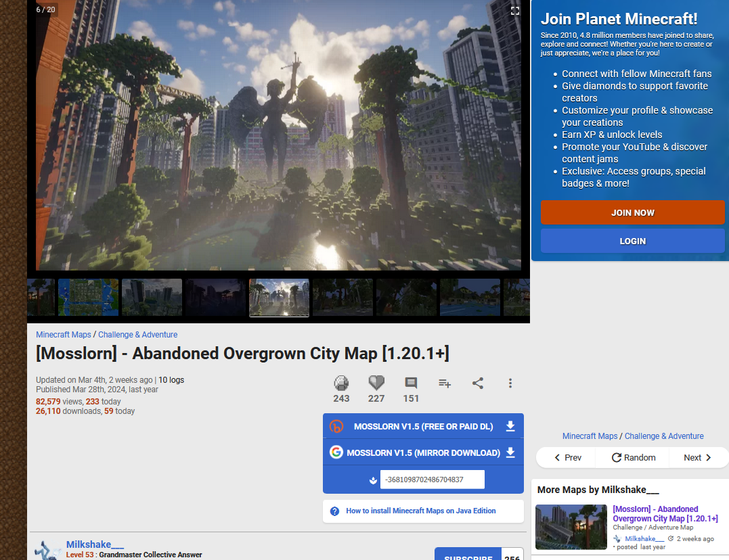Click the LOGIN button
Image resolution: width=729 pixels, height=560 pixels.
[632, 241]
